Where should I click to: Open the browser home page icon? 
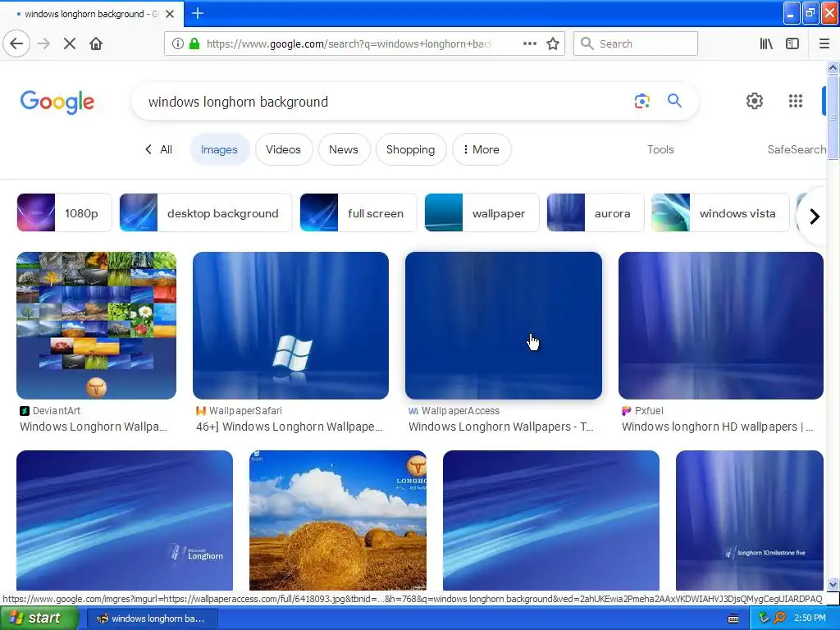point(96,43)
